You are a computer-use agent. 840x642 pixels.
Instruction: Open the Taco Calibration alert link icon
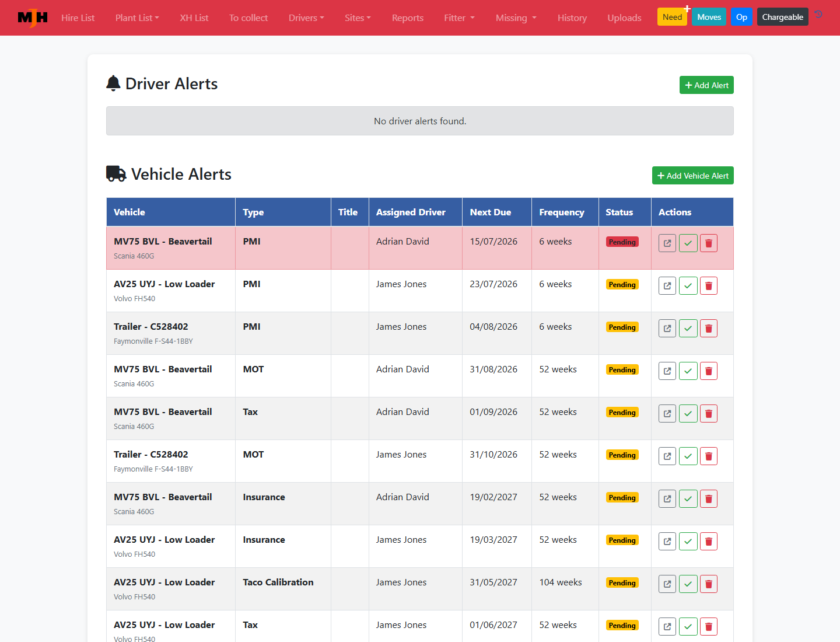667,584
